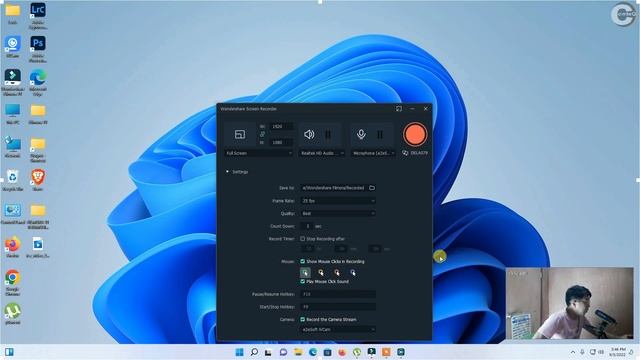Click the width field showing 1920

(281, 127)
